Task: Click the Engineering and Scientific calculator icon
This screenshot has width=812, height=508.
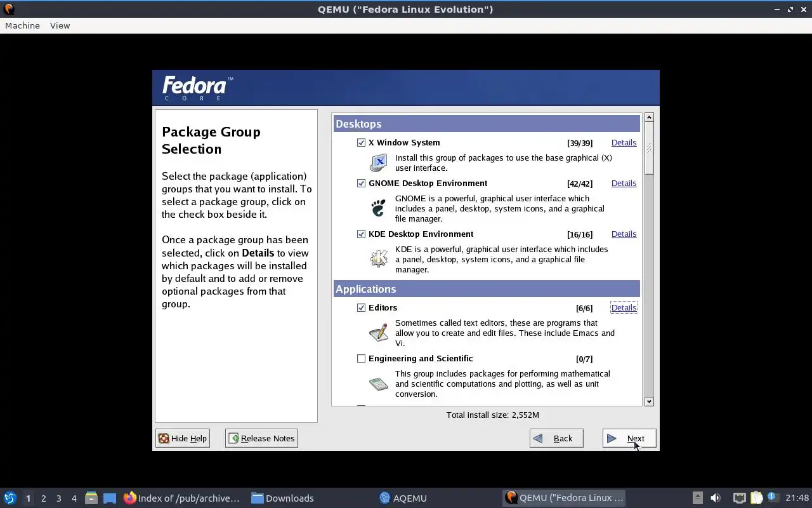Action: tap(379, 384)
